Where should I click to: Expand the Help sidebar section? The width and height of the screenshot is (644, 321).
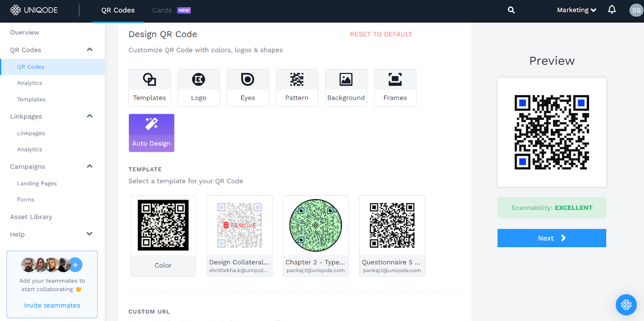(x=90, y=234)
